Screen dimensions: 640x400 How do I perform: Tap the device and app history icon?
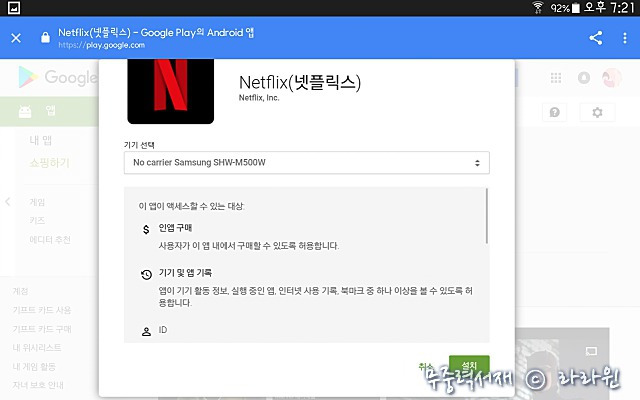point(146,275)
